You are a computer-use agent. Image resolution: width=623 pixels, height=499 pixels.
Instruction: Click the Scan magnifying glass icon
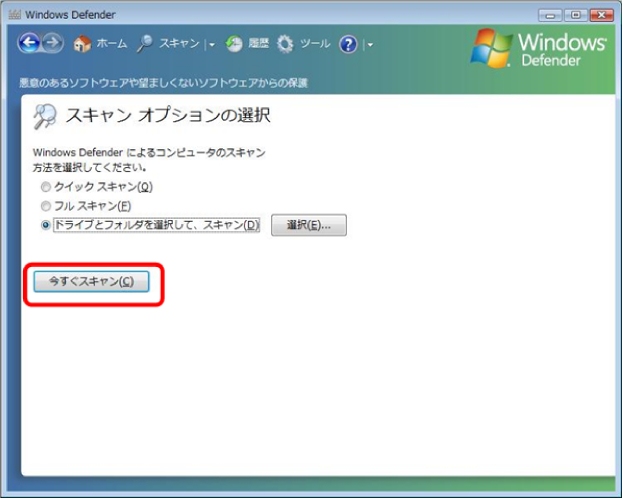(144, 44)
